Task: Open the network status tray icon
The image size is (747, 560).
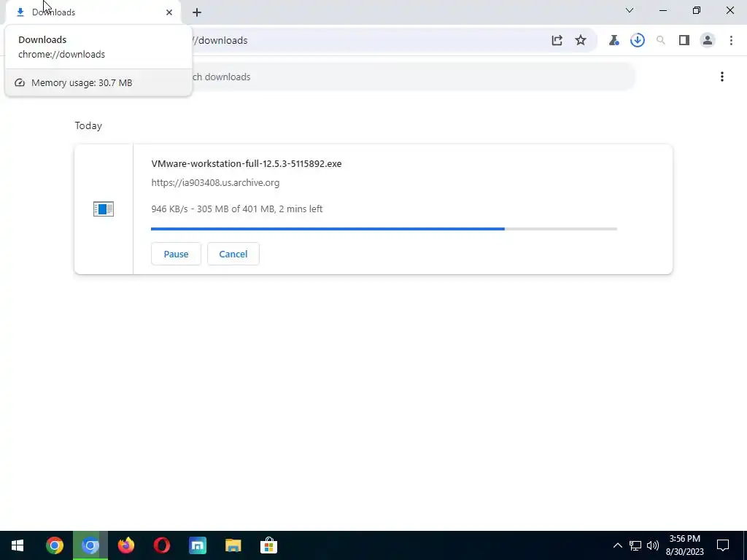Action: pyautogui.click(x=635, y=545)
